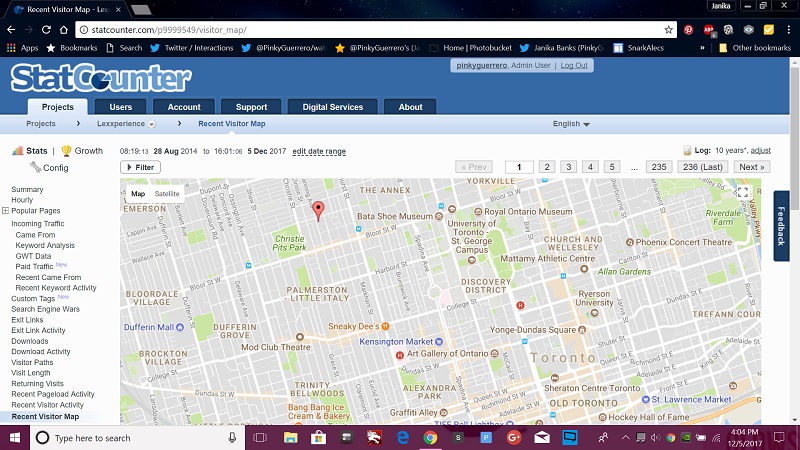The height and width of the screenshot is (450, 800).
Task: Open Other bookmarks folder
Action: click(755, 47)
